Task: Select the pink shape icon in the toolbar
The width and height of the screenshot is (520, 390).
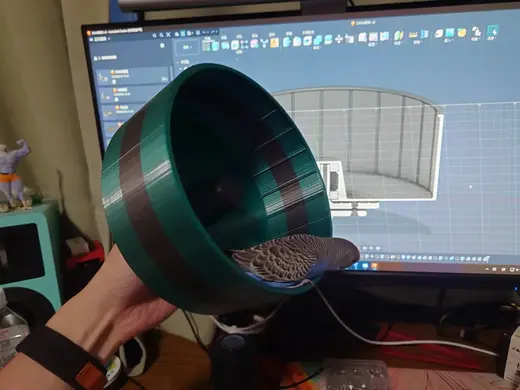Action: click(x=254, y=43)
